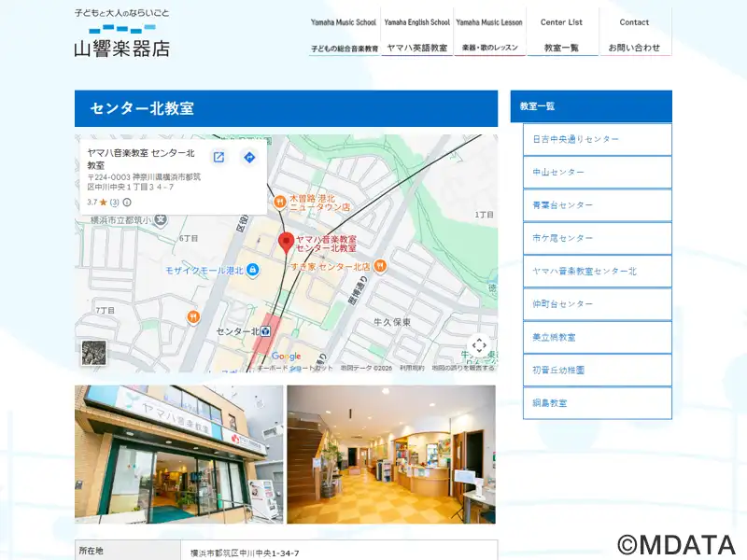Screen dimensions: 747x560
Task: Click 牛久保東 label on map
Action: click(x=392, y=322)
